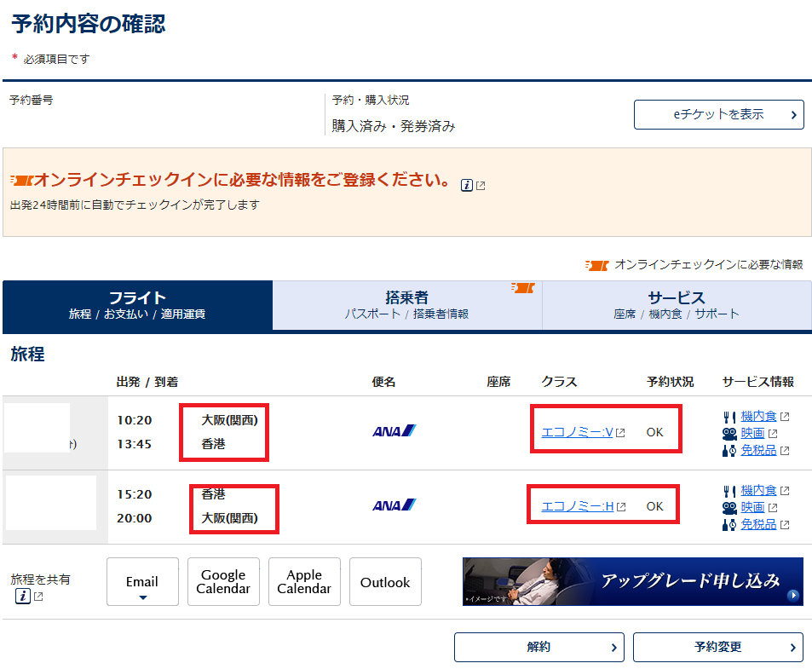Click the 解約 cancel button
This screenshot has width=812, height=669.
(x=538, y=647)
